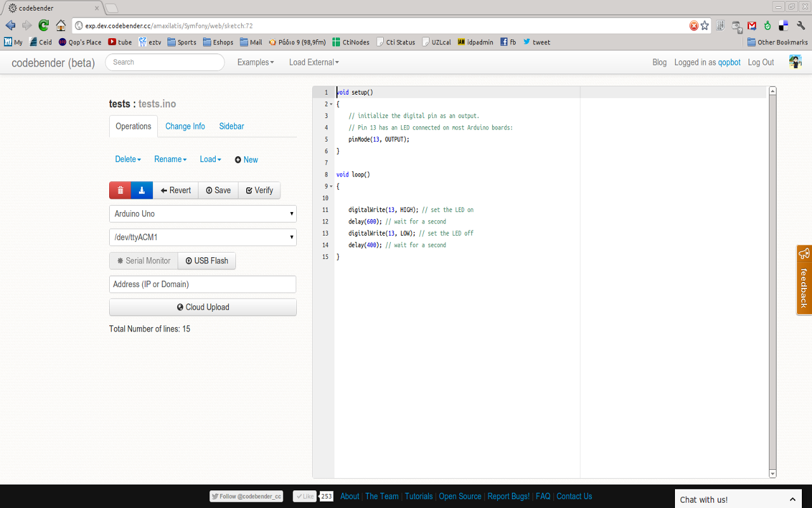Open the Arduino Uno board selector

tap(203, 214)
